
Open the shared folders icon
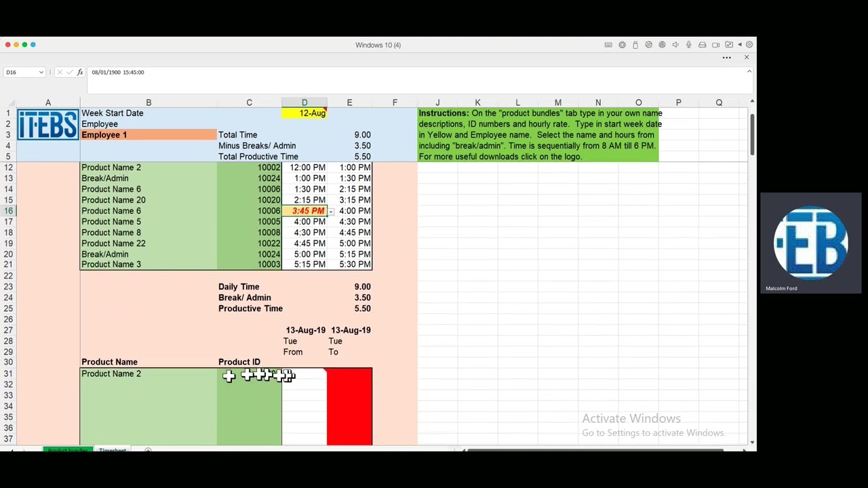(729, 45)
